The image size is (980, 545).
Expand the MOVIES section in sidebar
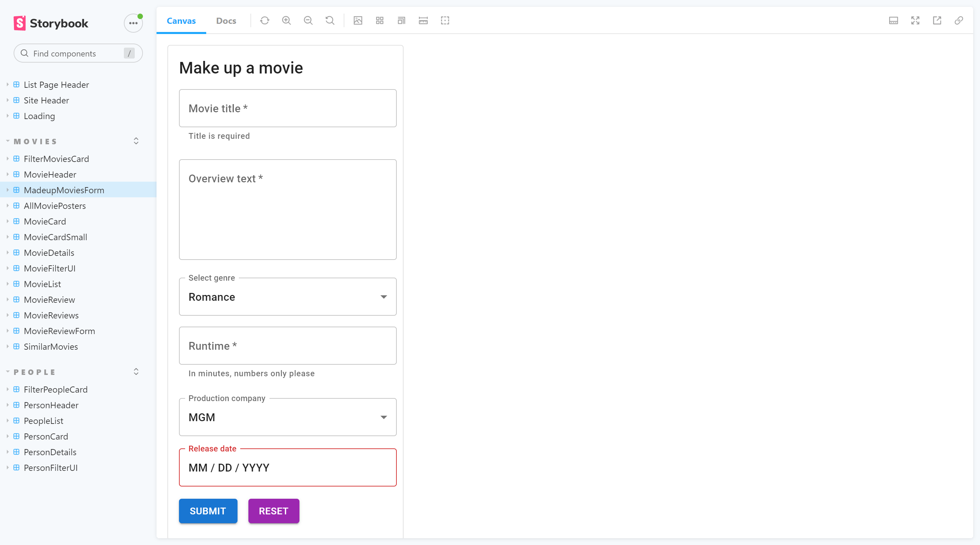[x=137, y=141]
